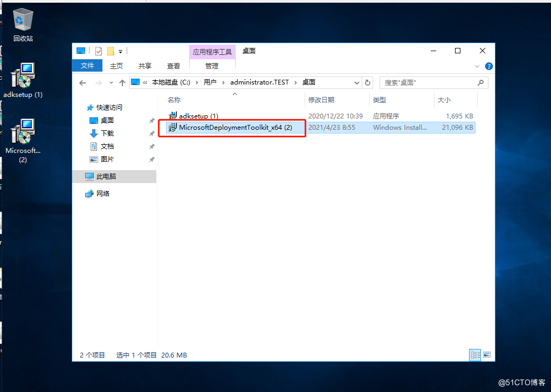
Task: Click the 应用程序 type cell
Action: 386,116
